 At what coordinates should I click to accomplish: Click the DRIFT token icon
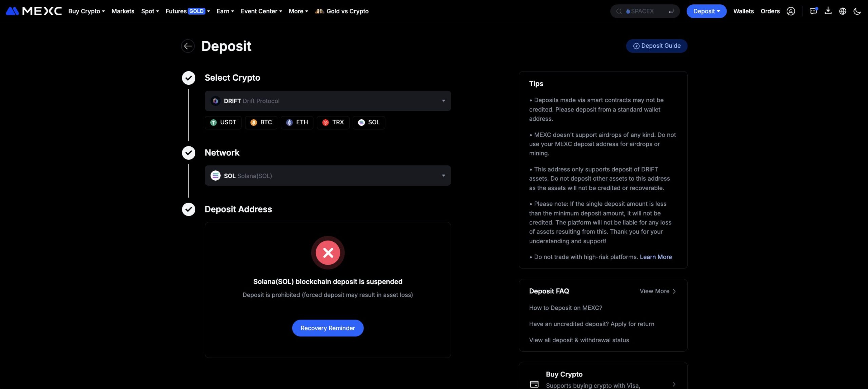point(215,101)
